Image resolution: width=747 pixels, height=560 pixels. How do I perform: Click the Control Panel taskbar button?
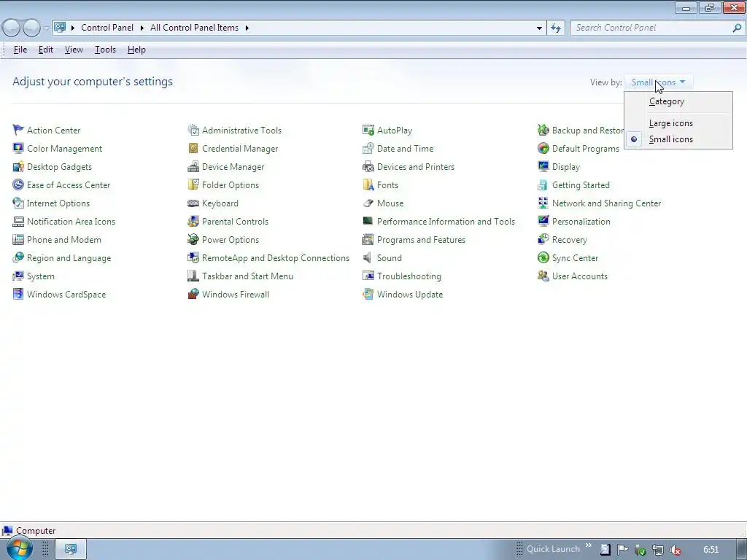71,549
